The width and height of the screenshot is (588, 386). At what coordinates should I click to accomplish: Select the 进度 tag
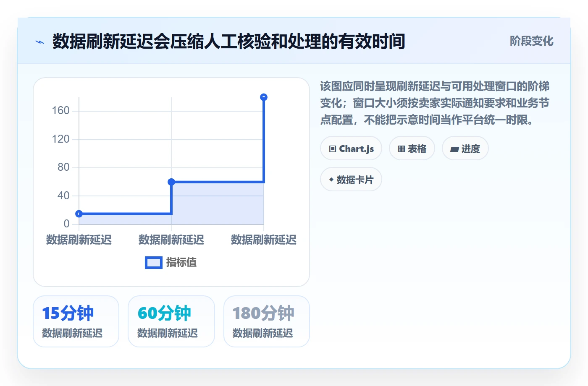coord(465,149)
